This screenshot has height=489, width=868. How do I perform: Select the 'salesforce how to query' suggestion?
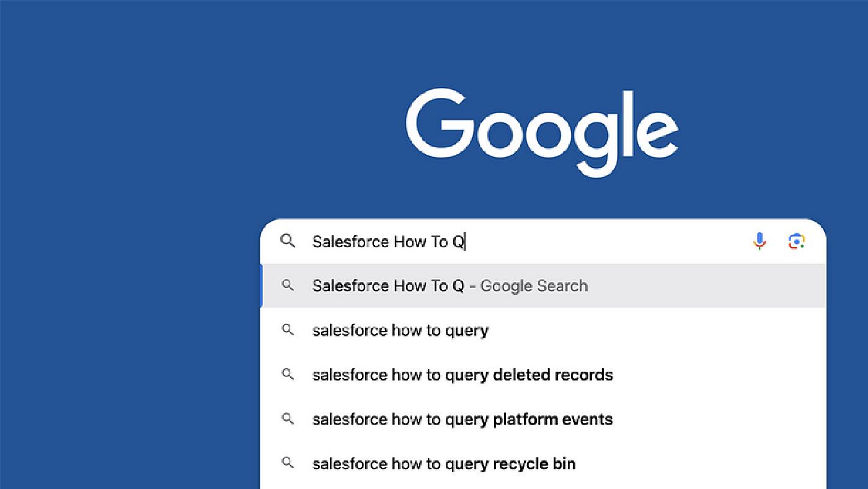click(401, 331)
